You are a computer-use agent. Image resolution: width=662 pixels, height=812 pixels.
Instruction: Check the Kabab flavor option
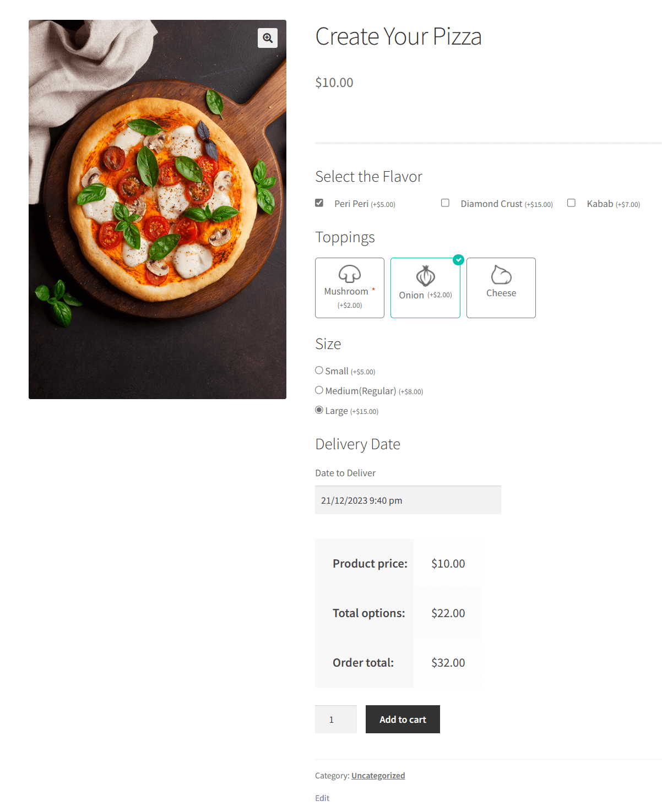571,203
